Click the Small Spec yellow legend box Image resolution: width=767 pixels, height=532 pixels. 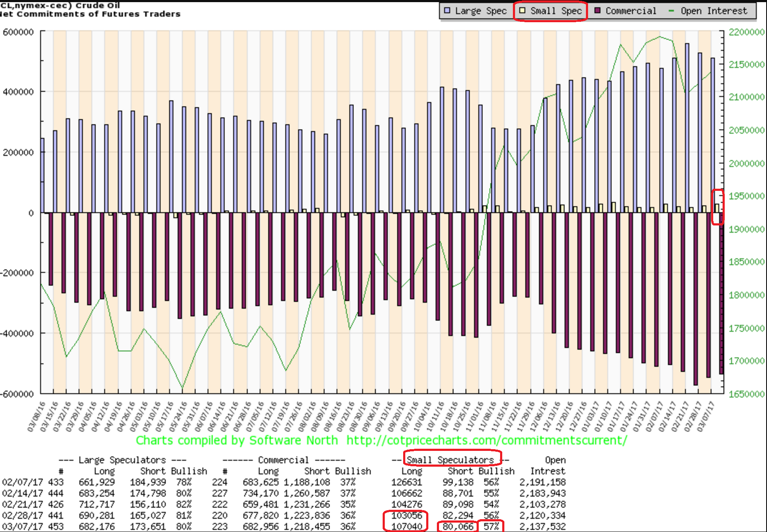point(522,11)
